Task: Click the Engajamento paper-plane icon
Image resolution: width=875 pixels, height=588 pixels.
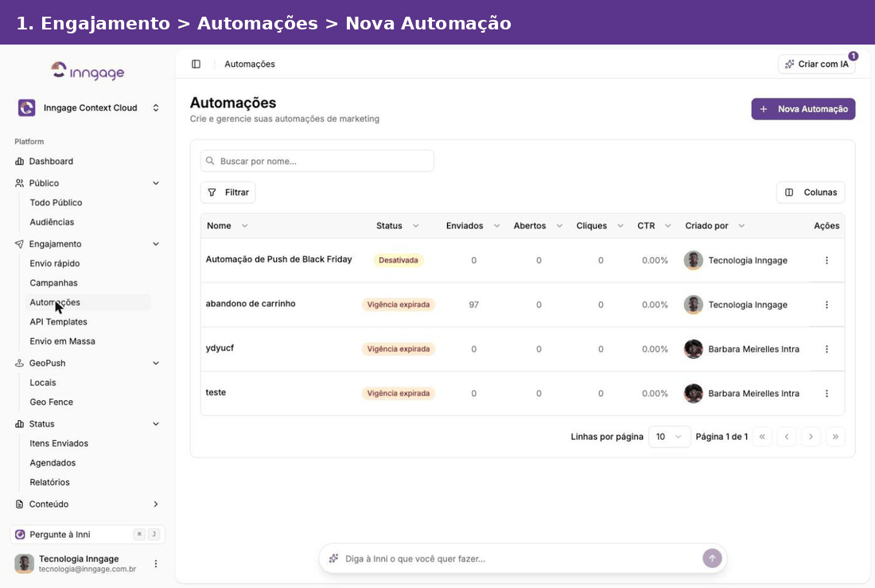Action: pos(20,244)
